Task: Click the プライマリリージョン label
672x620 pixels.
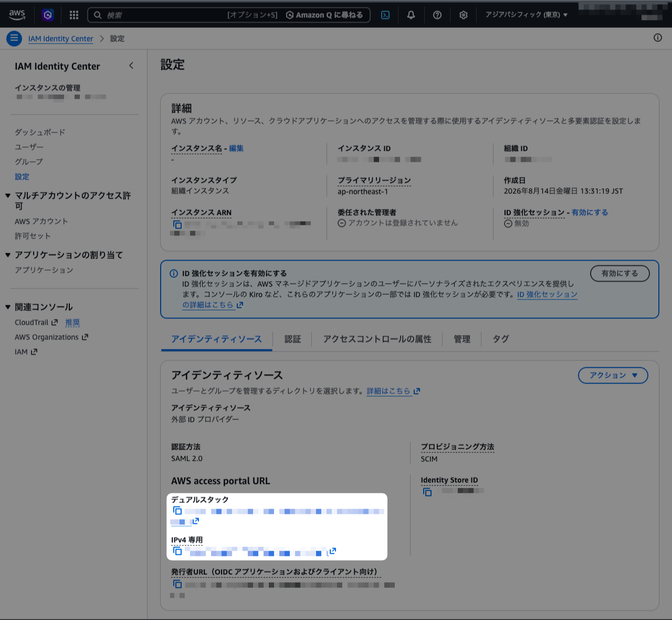Action: click(x=374, y=180)
